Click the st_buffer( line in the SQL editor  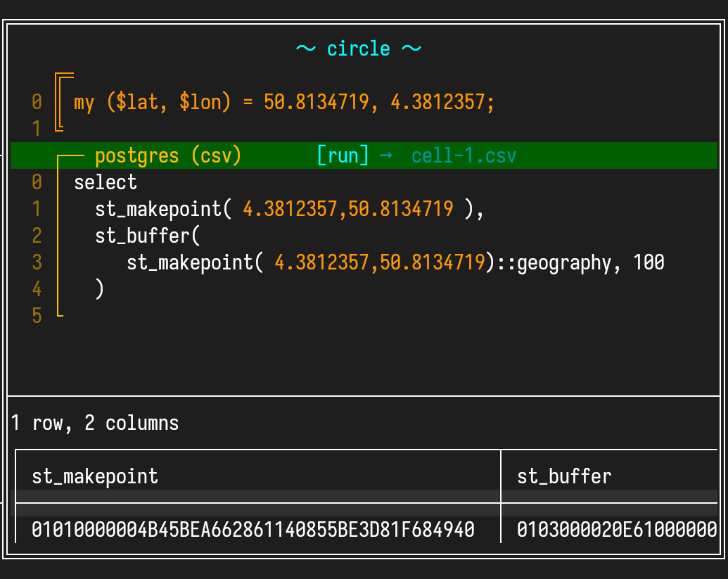[x=148, y=236]
